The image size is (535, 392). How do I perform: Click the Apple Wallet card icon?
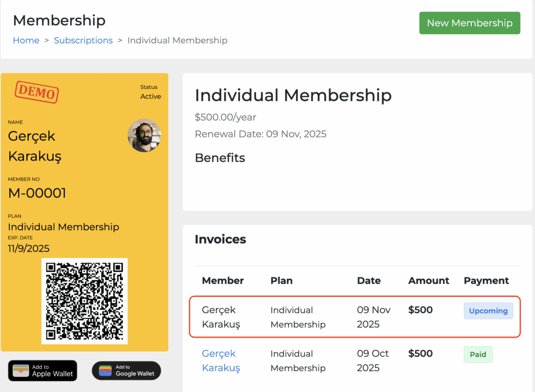[21, 371]
